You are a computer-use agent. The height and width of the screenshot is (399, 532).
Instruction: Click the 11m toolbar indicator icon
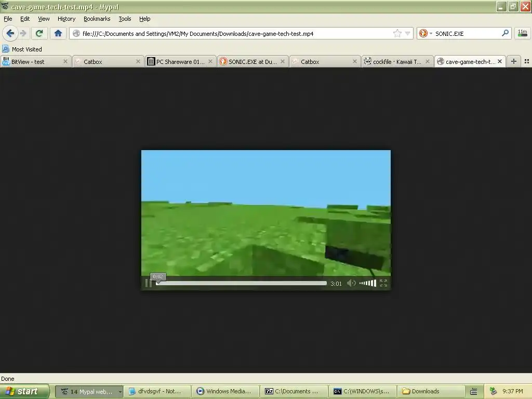coord(522,33)
